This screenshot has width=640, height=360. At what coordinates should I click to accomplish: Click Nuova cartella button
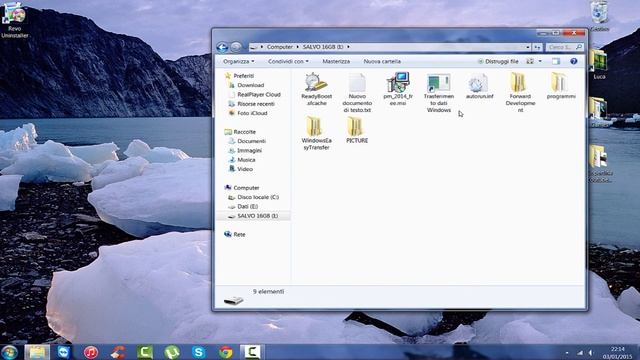[382, 61]
